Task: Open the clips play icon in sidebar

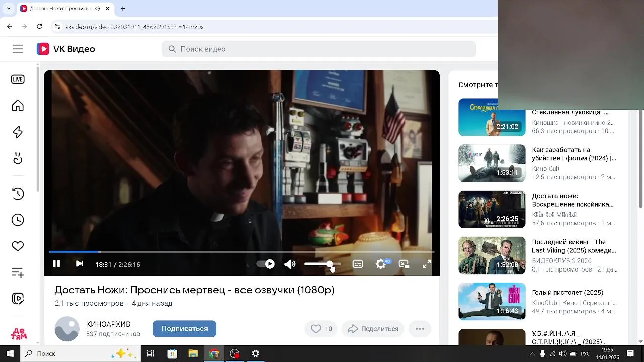Action: [18, 299]
